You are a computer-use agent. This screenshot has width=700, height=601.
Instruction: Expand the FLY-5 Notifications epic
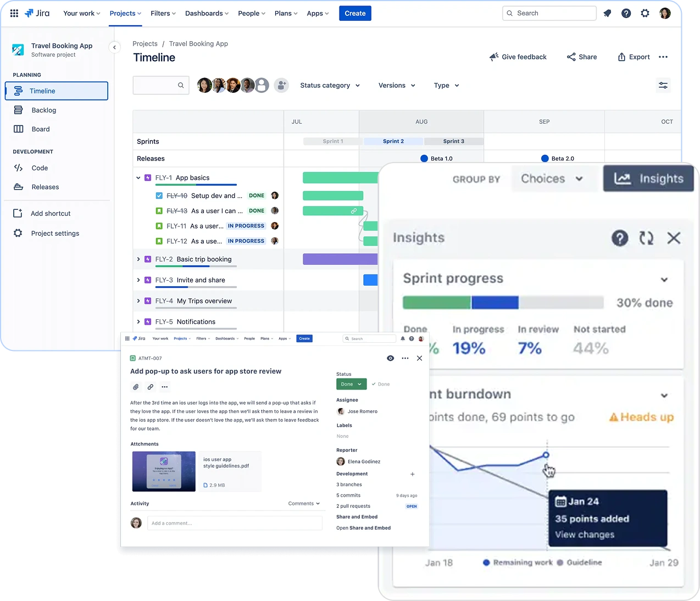pyautogui.click(x=138, y=322)
